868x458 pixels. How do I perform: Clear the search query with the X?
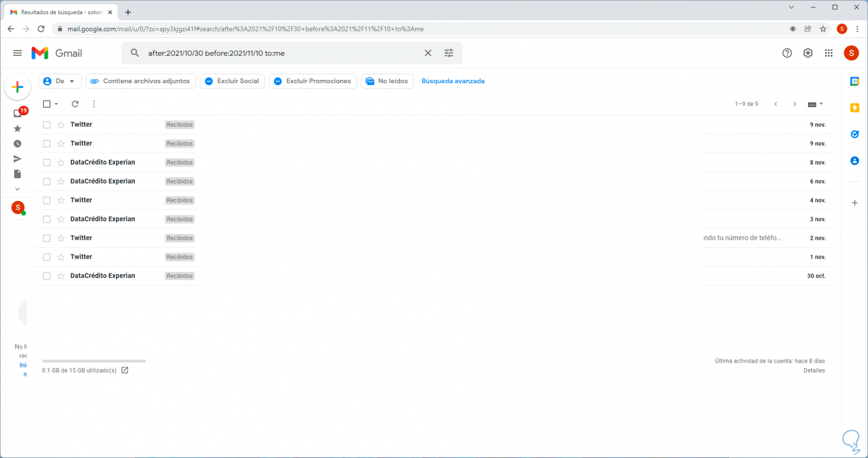428,53
